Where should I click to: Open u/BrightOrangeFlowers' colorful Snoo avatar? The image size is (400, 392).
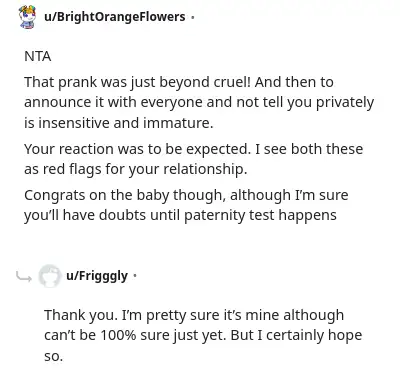pyautogui.click(x=27, y=17)
